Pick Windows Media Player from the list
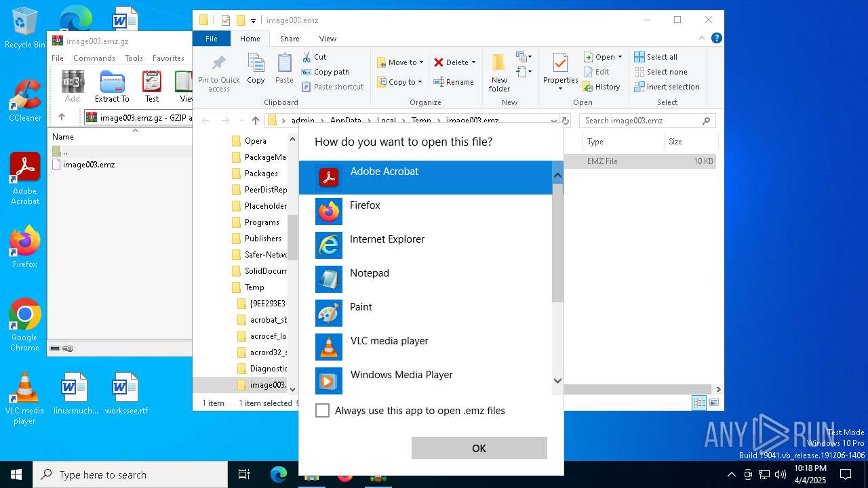868x488 pixels. point(426,380)
